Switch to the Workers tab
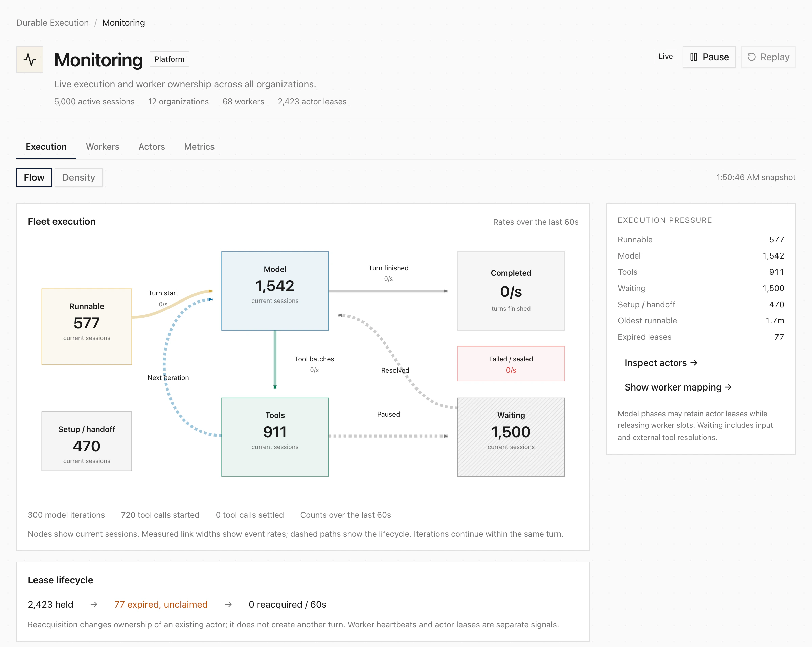This screenshot has height=647, width=812. (103, 147)
